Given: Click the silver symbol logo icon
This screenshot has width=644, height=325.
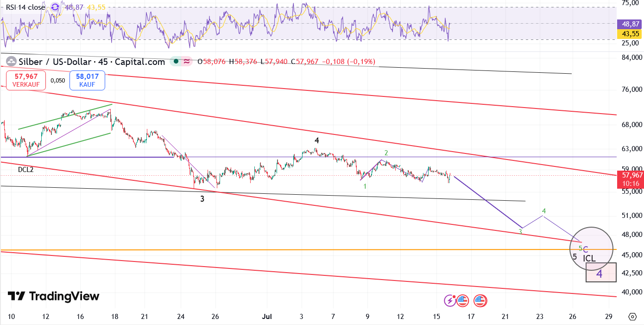Looking at the screenshot, I should (11, 62).
